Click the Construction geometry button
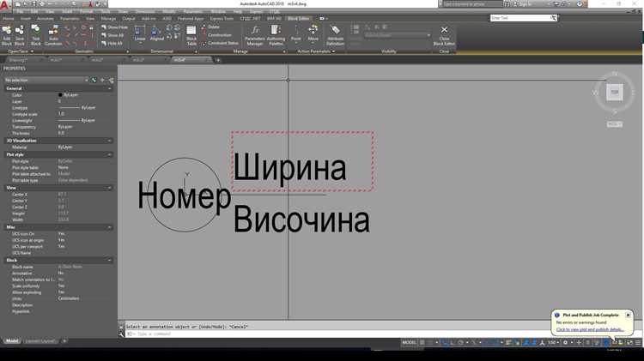 coord(216,35)
